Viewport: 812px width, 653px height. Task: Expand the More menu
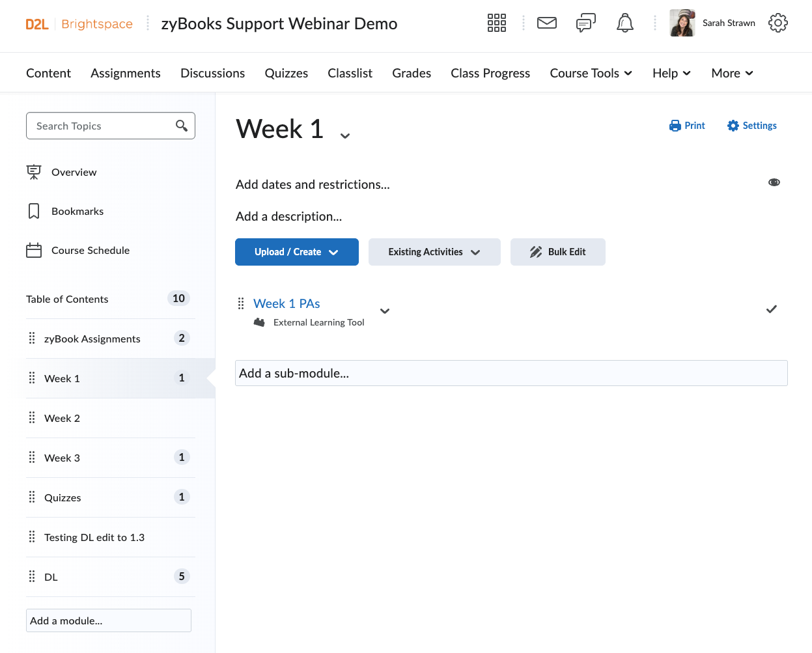pos(733,73)
